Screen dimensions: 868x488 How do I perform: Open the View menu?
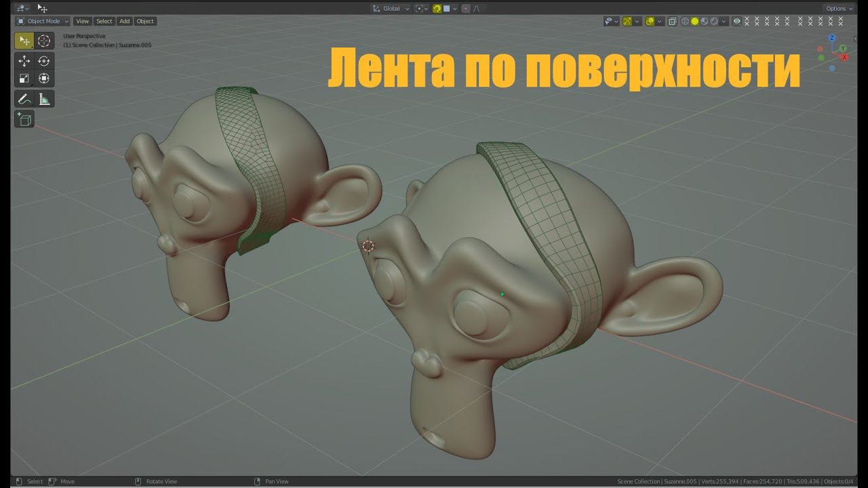click(x=82, y=21)
